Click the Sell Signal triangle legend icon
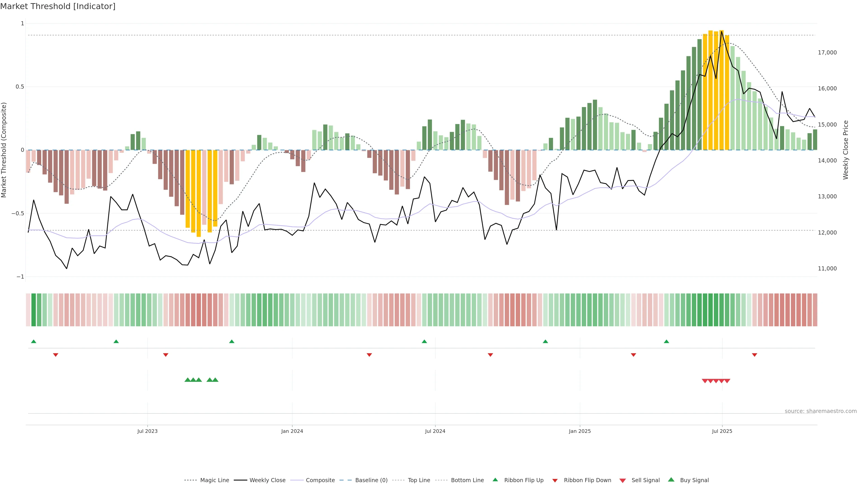The width and height of the screenshot is (868, 488). (623, 481)
